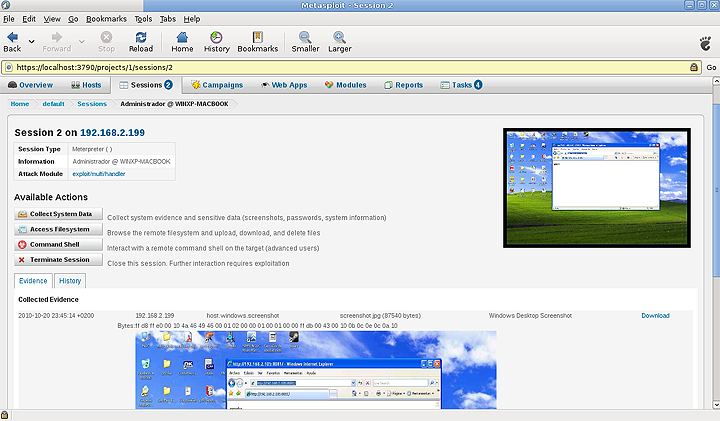The image size is (720, 421).
Task: Open the Campaigns tab
Action: [217, 85]
